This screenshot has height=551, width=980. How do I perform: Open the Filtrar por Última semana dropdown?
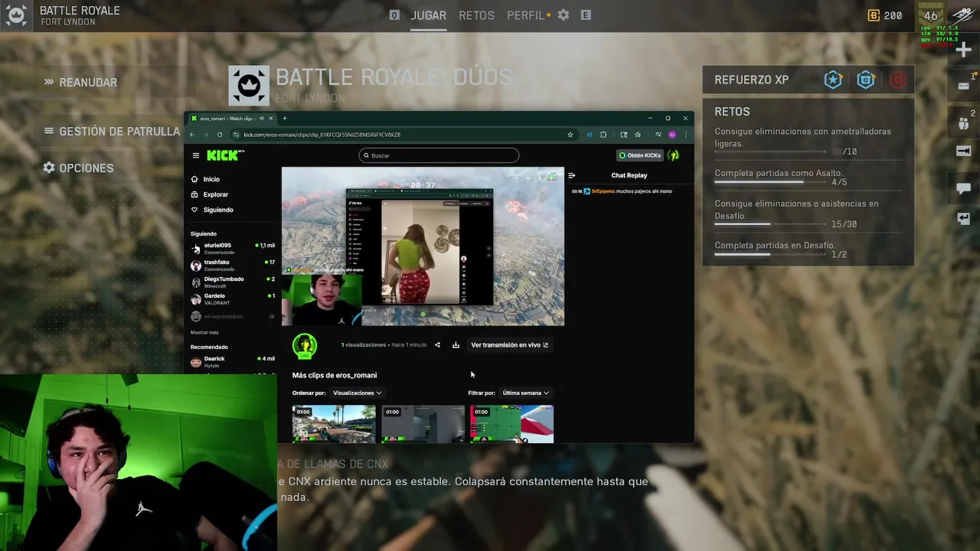[525, 393]
